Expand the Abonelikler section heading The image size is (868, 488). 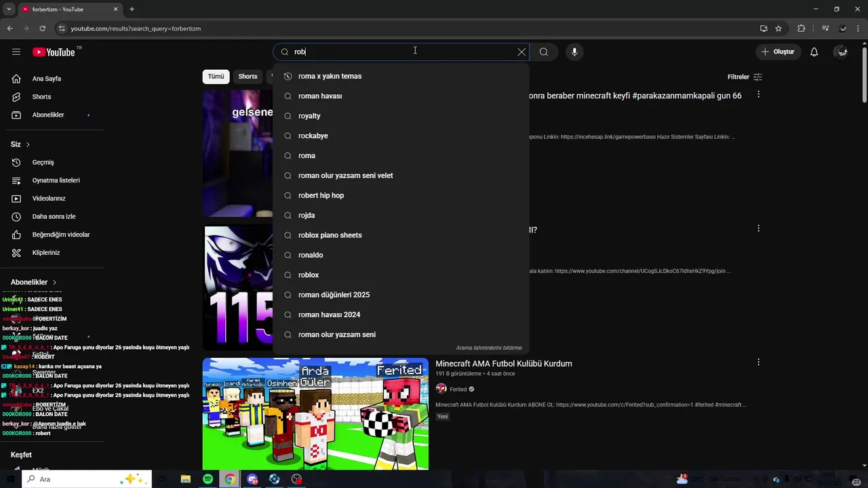tap(34, 282)
